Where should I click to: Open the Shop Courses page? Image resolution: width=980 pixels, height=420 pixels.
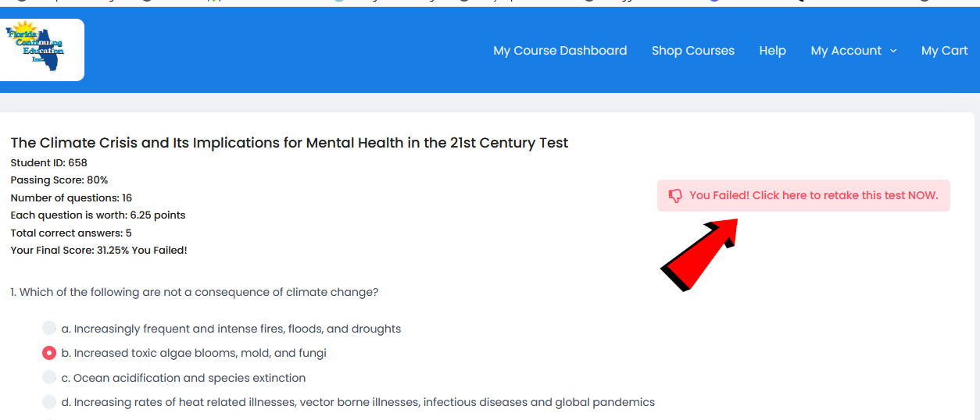(x=692, y=51)
